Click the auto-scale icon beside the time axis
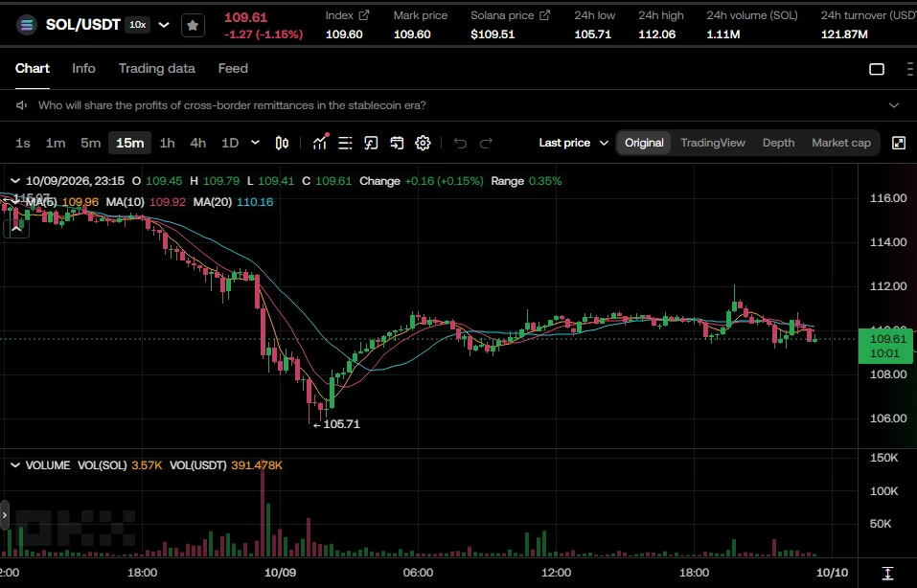This screenshot has width=917, height=588. pos(887,573)
